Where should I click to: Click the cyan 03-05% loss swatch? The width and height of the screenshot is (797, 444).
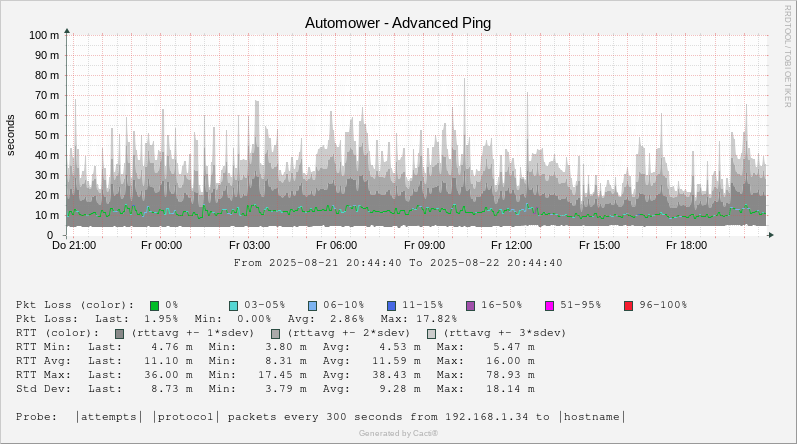[233, 306]
